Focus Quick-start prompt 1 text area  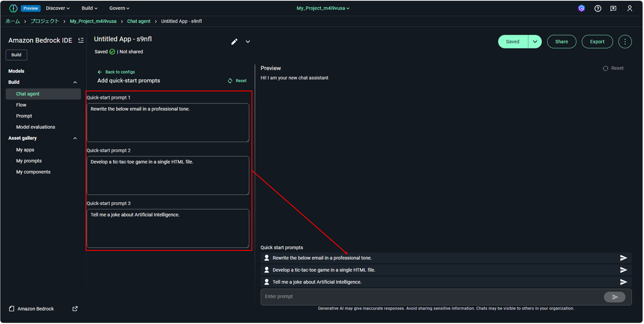click(x=168, y=123)
